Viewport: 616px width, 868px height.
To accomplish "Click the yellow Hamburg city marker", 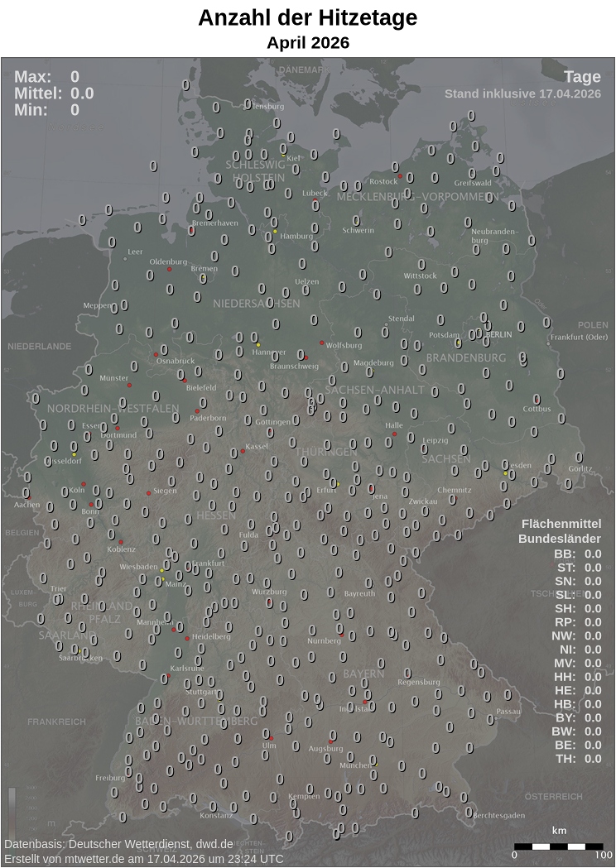I will pyautogui.click(x=275, y=232).
